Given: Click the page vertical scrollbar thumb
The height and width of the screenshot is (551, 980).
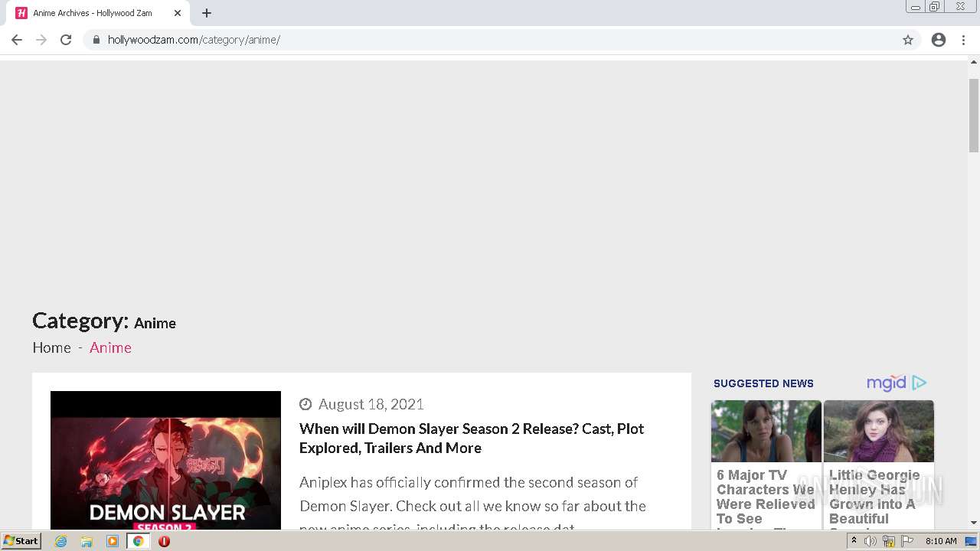Looking at the screenshot, I should pyautogui.click(x=974, y=115).
